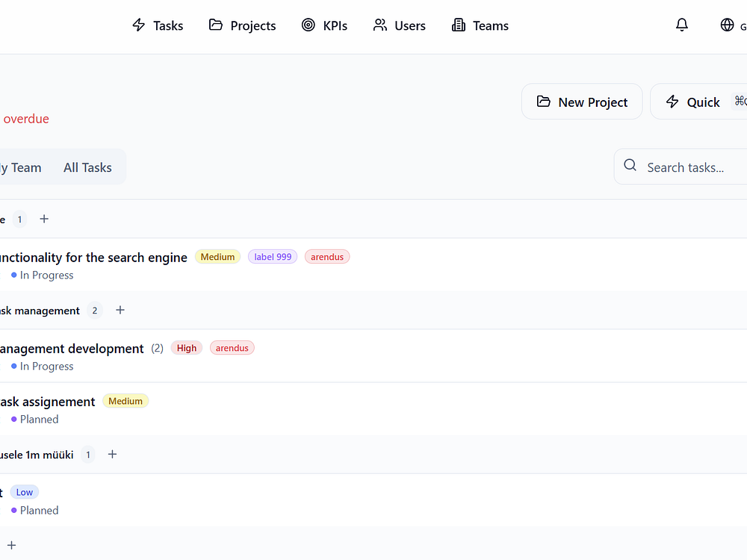The width and height of the screenshot is (747, 560).
Task: Click In Progress status of search engine task
Action: 43,276
